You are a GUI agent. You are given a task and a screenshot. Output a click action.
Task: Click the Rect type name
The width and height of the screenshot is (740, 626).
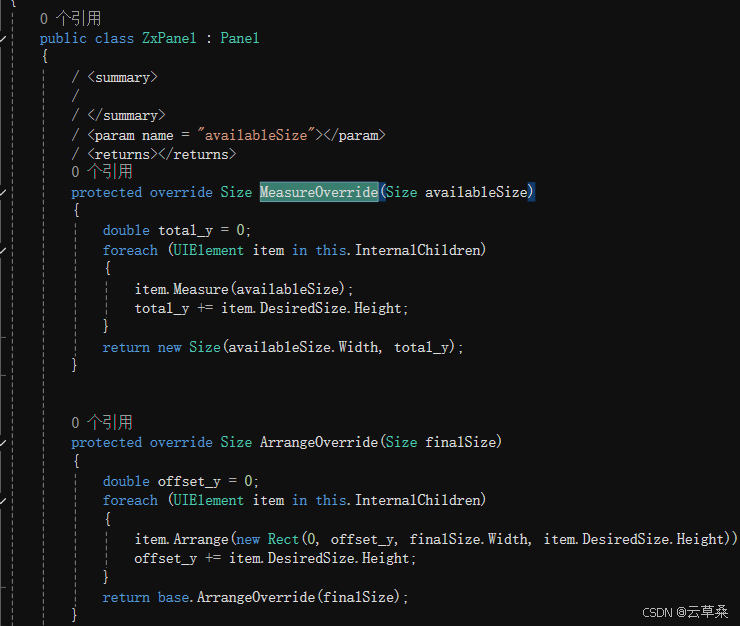283,539
